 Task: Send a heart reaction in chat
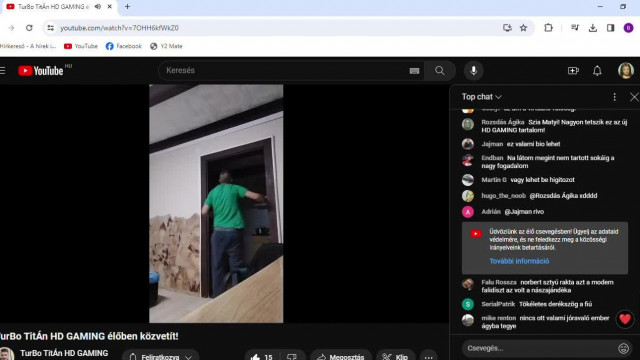(x=624, y=319)
